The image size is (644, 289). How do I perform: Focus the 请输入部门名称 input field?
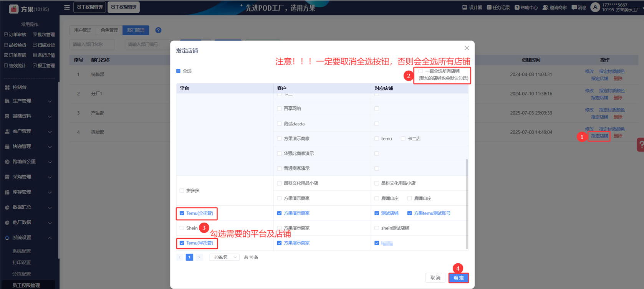point(92,45)
